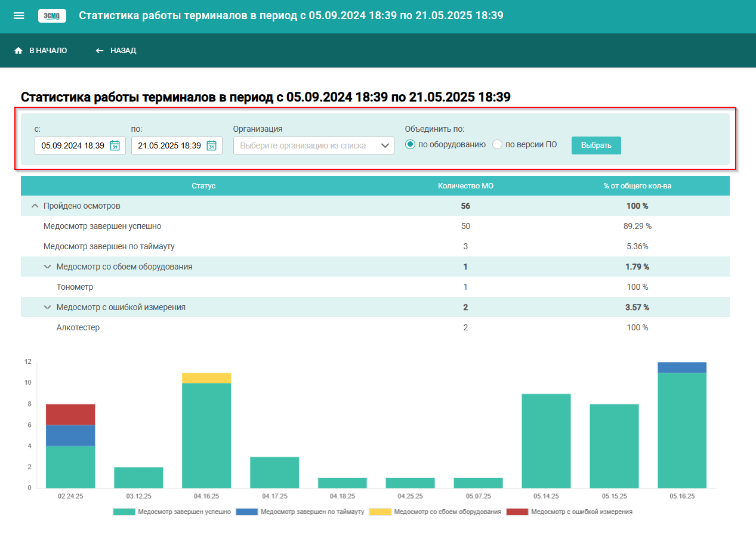
Task: Click the 04.18.25 axis label
Action: [x=342, y=496]
